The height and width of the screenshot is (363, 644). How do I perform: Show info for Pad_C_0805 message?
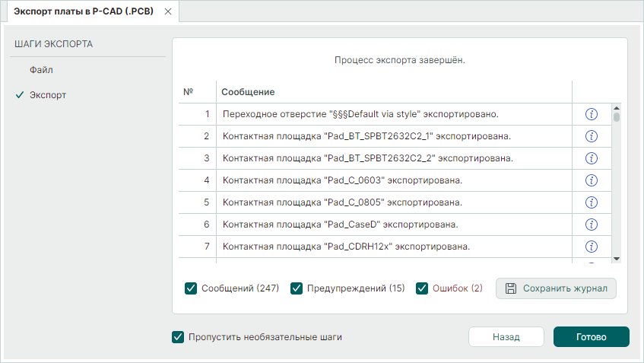pyautogui.click(x=592, y=202)
